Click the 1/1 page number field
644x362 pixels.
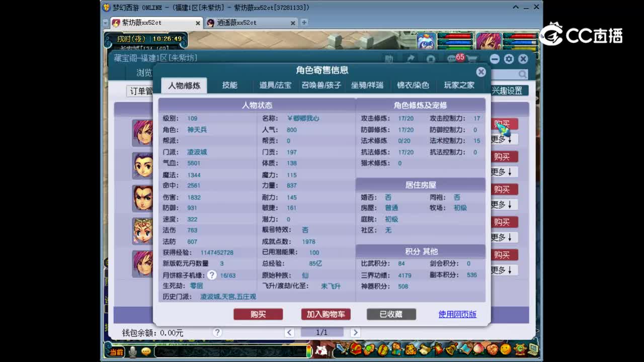coord(322,332)
